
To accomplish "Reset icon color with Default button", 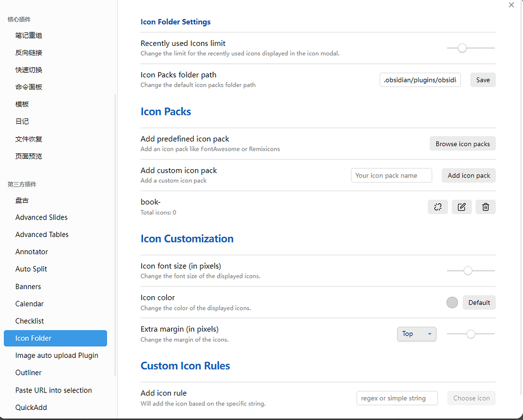I will click(x=479, y=302).
